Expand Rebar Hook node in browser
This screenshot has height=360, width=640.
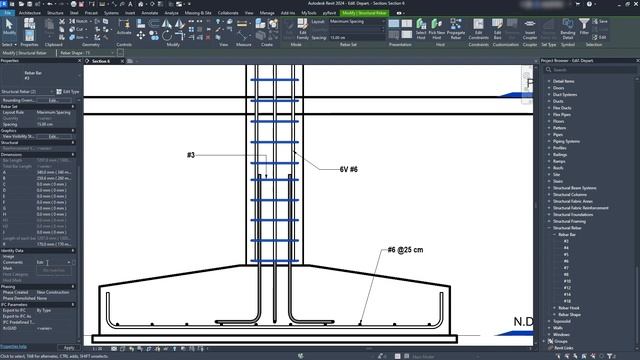pyautogui.click(x=555, y=308)
